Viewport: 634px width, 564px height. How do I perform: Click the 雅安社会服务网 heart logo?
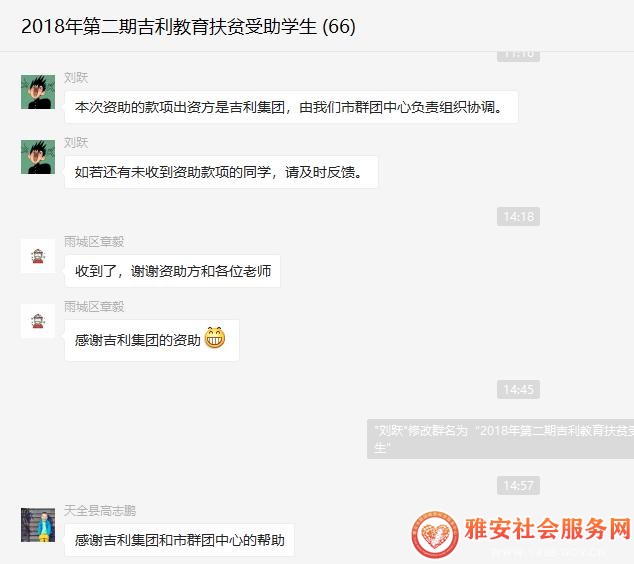pos(435,534)
